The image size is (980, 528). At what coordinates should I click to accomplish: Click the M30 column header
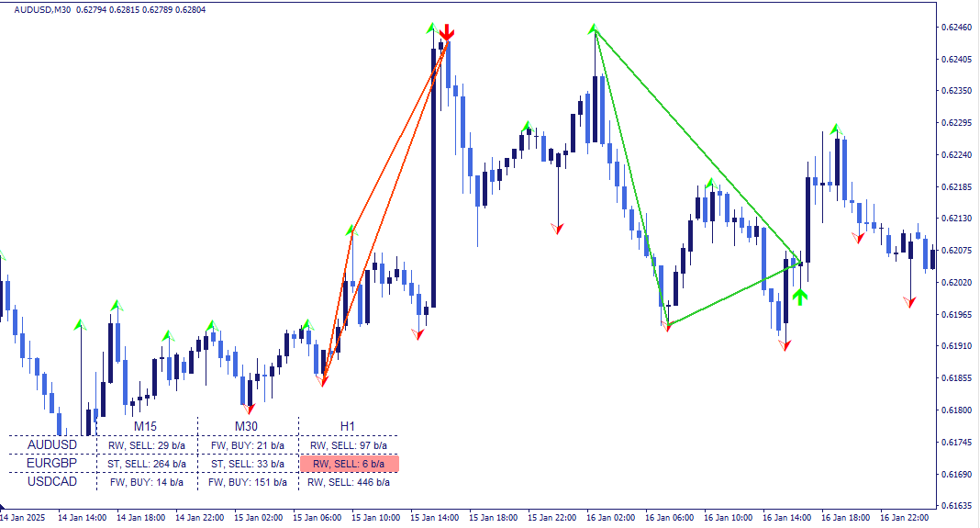coord(246,426)
